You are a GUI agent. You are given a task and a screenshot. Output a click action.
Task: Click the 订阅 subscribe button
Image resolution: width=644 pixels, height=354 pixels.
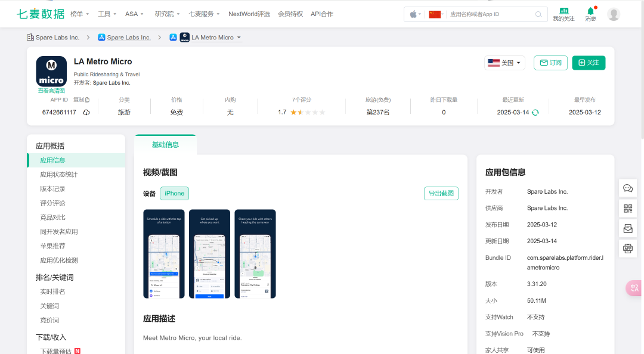[550, 63]
